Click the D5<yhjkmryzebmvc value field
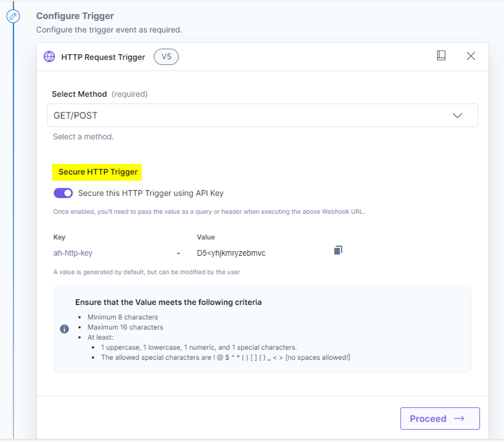This screenshot has width=504, height=442. click(x=231, y=253)
